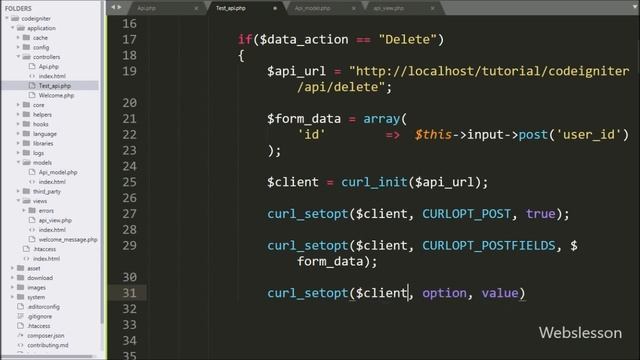This screenshot has width=640, height=360.
Task: Collapse the codeigniter root folder
Action: [x=7, y=18]
